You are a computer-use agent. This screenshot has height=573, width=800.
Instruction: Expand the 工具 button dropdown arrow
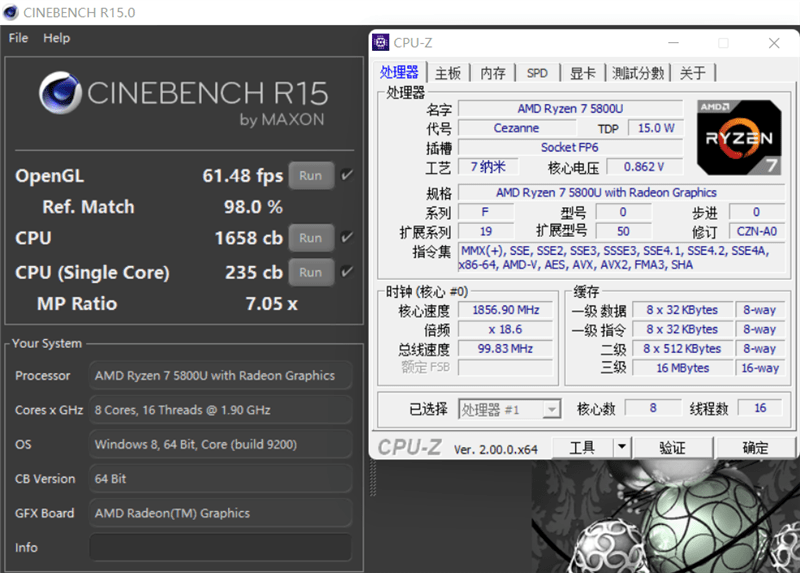click(x=621, y=447)
